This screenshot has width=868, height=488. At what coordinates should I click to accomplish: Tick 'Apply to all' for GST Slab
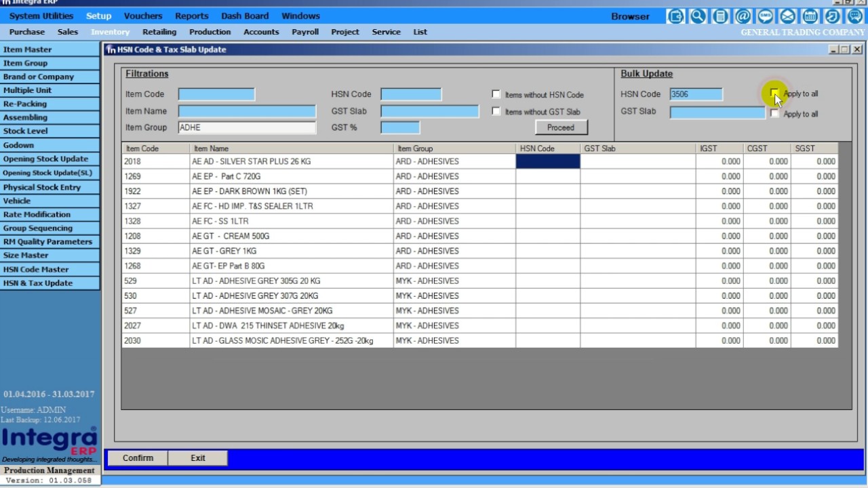tap(774, 114)
